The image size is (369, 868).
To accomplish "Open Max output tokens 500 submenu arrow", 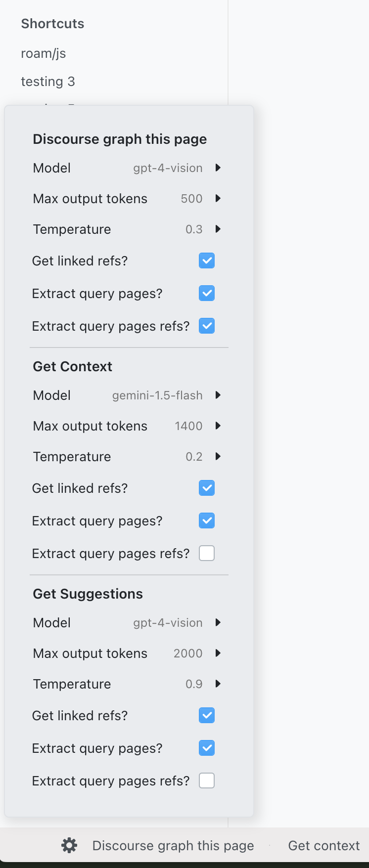I will pyautogui.click(x=218, y=199).
